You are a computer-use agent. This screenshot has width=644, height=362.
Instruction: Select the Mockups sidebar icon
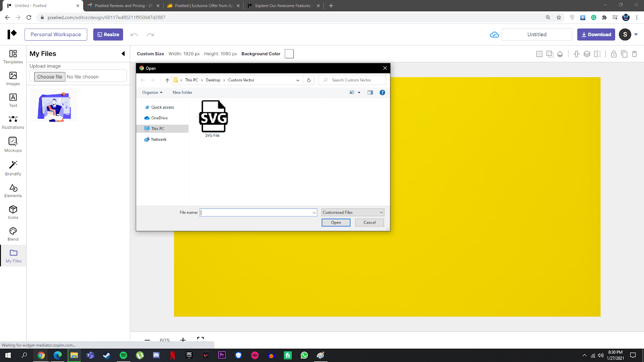pyautogui.click(x=13, y=144)
